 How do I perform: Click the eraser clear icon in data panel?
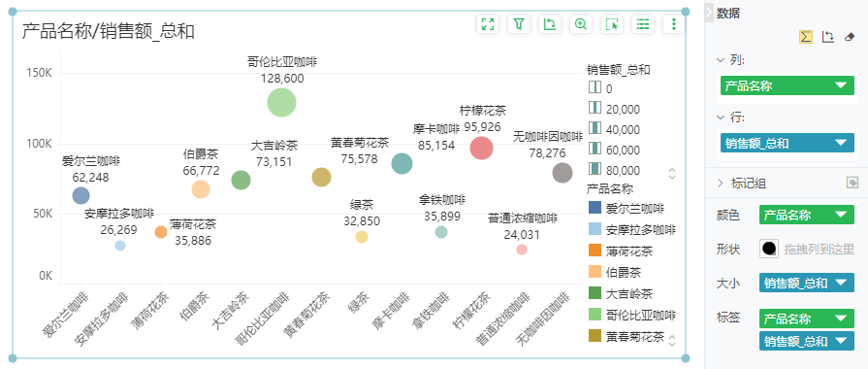(x=850, y=37)
